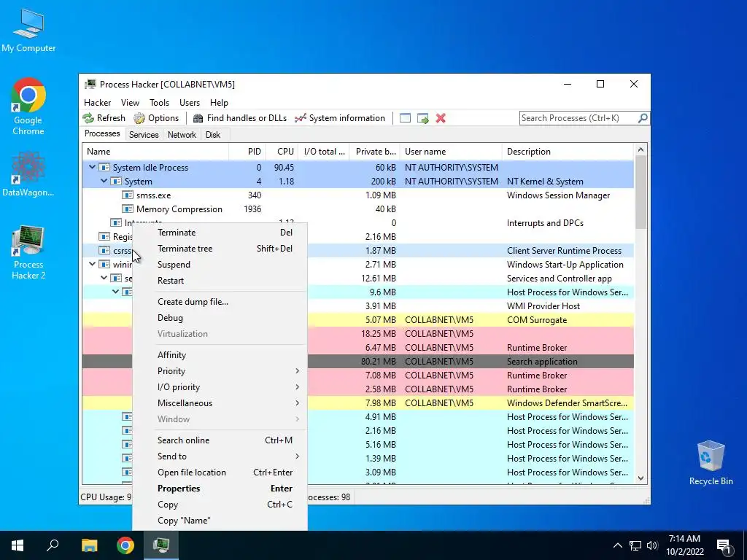Open System information graph icon
This screenshot has width=747, height=560.
[x=301, y=118]
